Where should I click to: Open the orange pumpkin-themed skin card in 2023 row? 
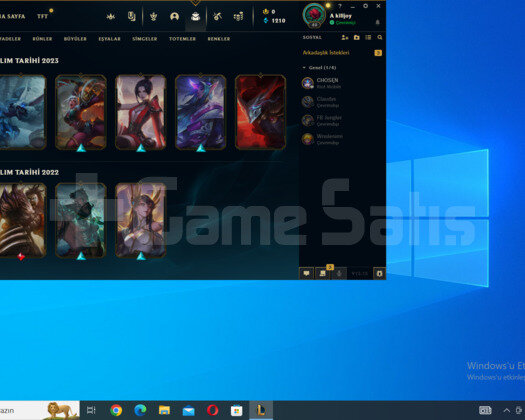coord(81,112)
